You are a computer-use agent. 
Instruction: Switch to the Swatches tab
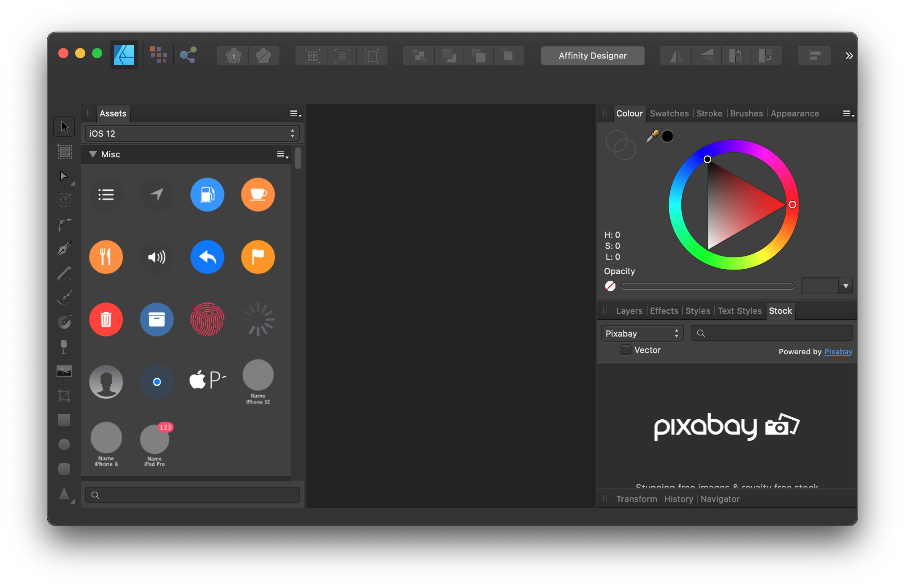[x=669, y=113]
